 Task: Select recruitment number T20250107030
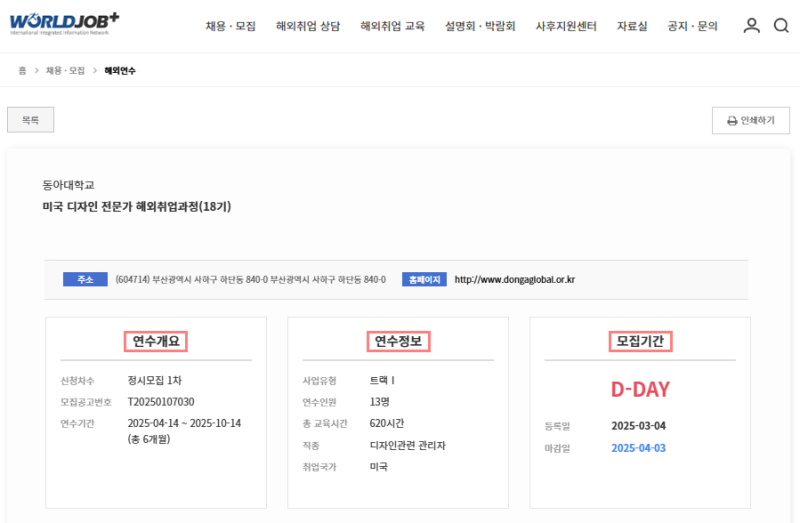point(161,402)
